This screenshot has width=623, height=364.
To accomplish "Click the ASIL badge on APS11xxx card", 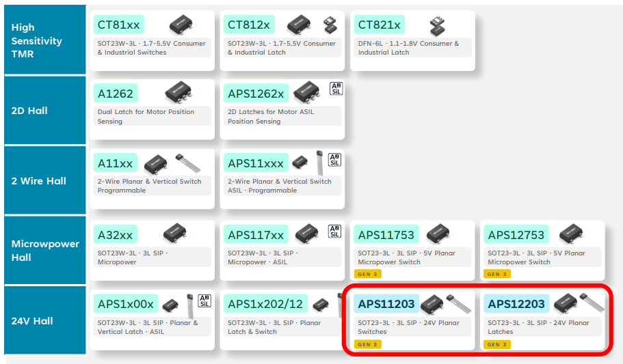I will [334, 159].
